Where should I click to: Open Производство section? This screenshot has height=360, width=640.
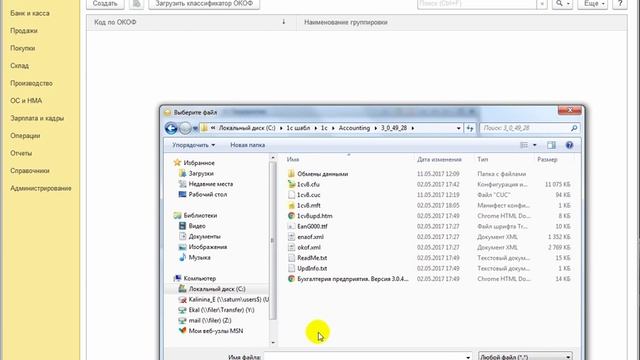[31, 83]
